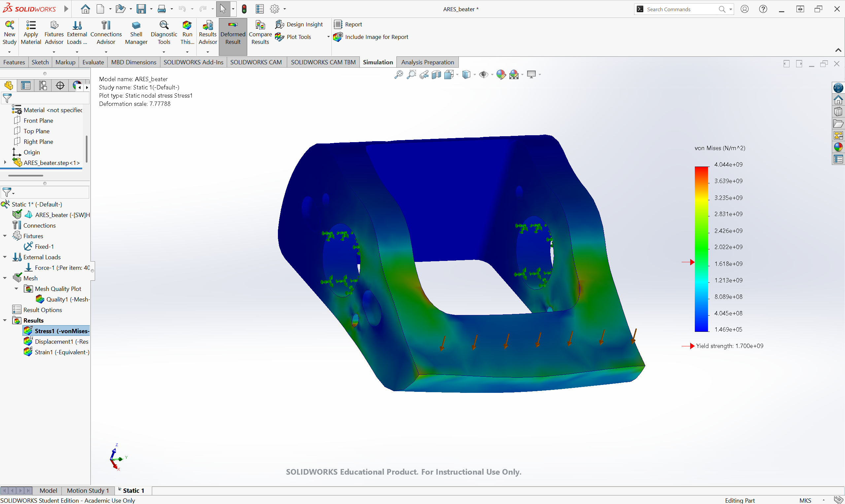
Task: Click the Rebuild traffic light icon
Action: 244,9
